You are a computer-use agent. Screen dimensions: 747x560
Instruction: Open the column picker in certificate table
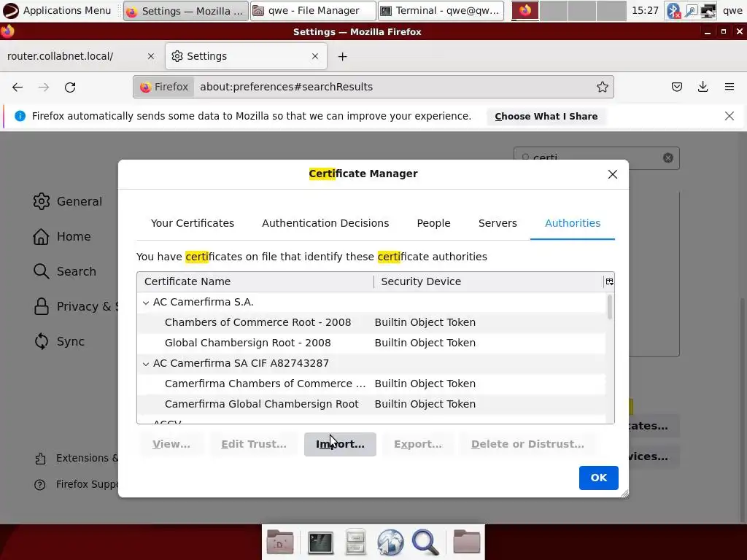[609, 282]
